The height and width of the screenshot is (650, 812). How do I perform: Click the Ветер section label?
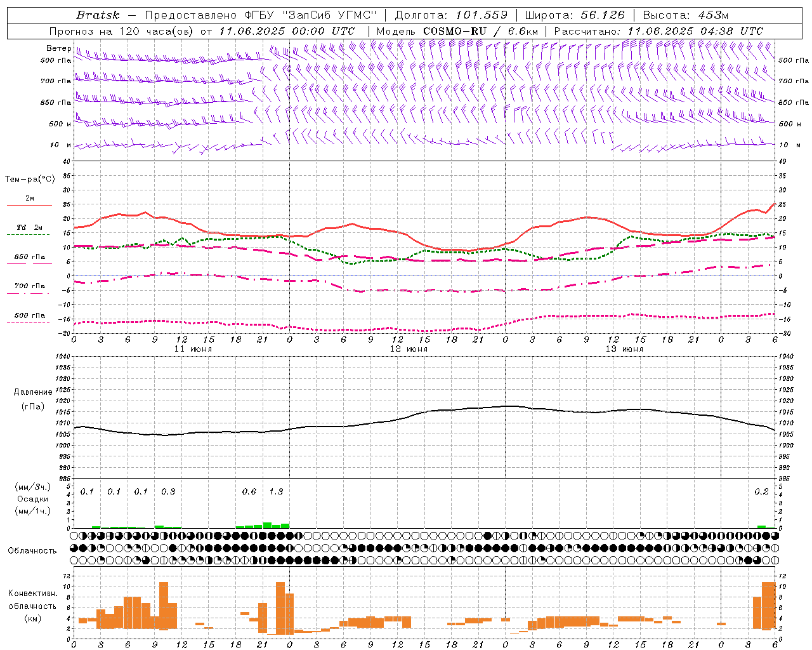point(59,48)
